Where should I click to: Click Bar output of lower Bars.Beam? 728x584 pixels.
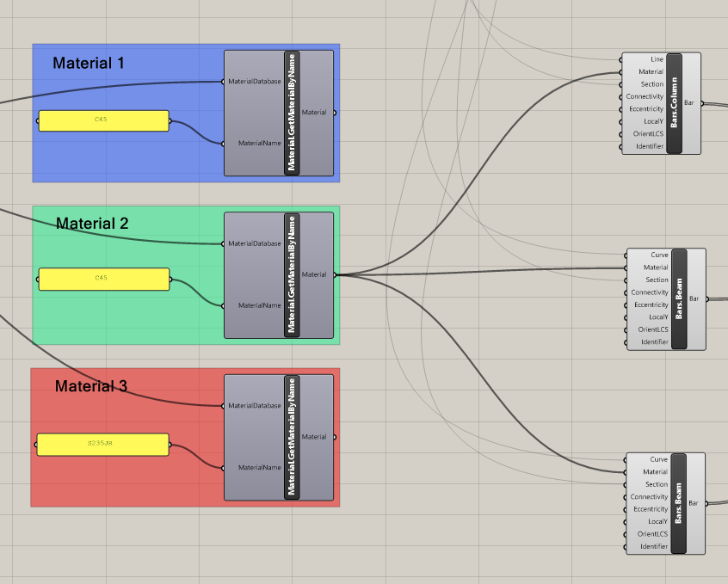[x=694, y=503]
